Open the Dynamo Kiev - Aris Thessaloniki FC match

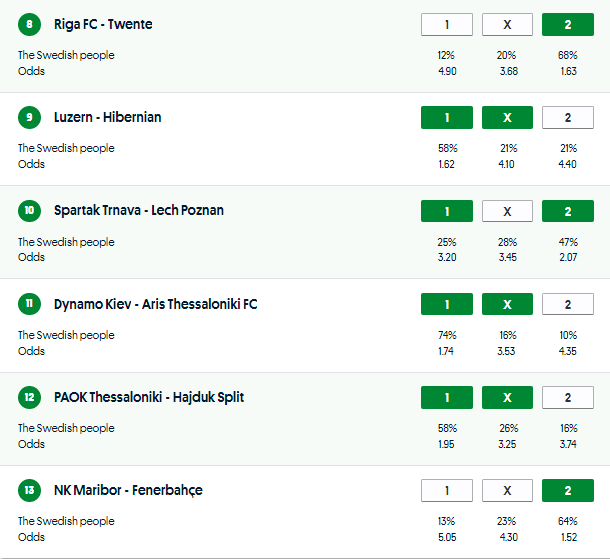tap(155, 304)
